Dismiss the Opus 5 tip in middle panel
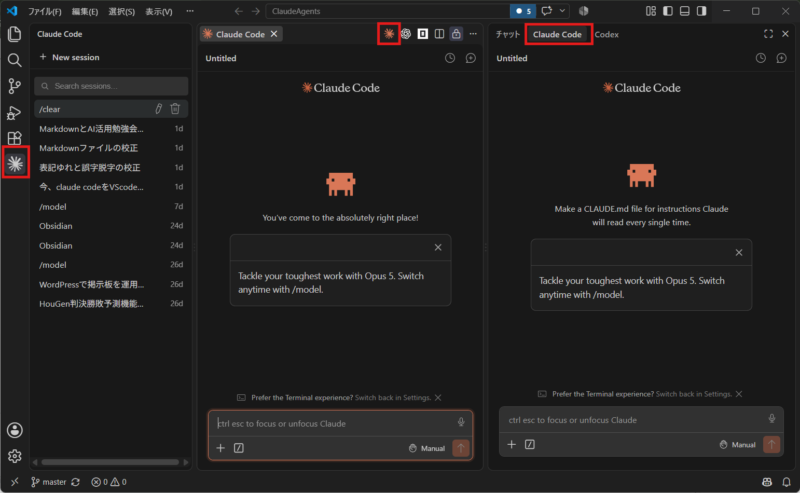This screenshot has height=493, width=800. pos(438,248)
